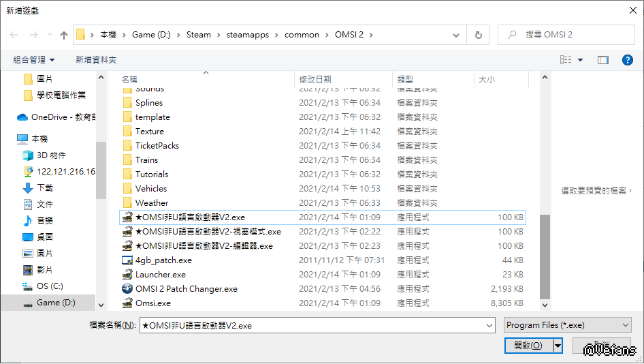Open recent locations chevron next to forward arrow

(50, 35)
